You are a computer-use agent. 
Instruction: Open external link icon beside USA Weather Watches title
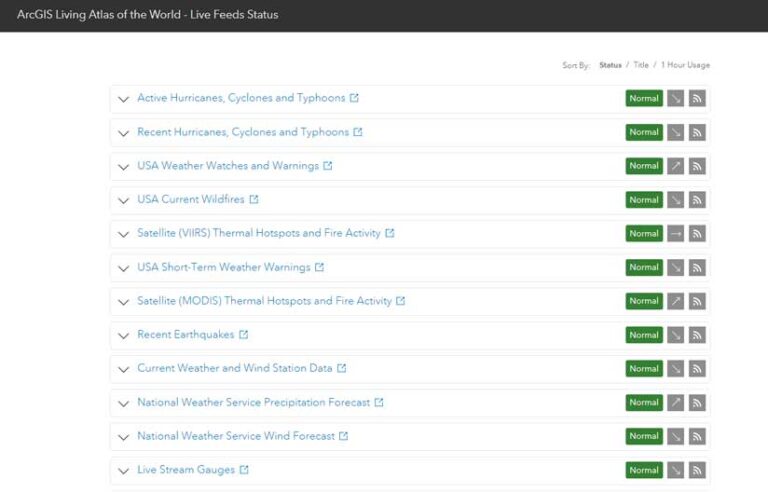point(328,166)
